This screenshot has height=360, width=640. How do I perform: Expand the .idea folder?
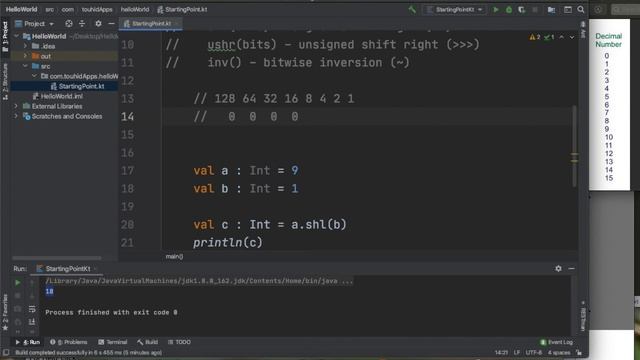coord(25,46)
